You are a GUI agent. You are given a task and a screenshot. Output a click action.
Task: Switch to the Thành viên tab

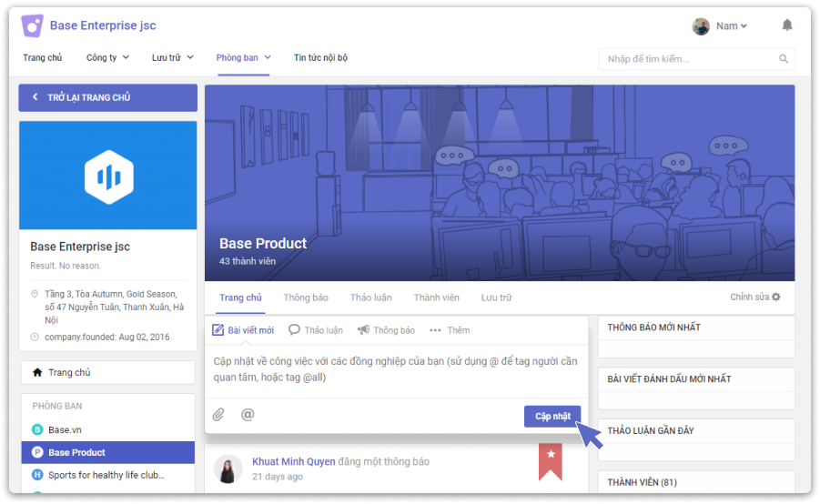[436, 297]
